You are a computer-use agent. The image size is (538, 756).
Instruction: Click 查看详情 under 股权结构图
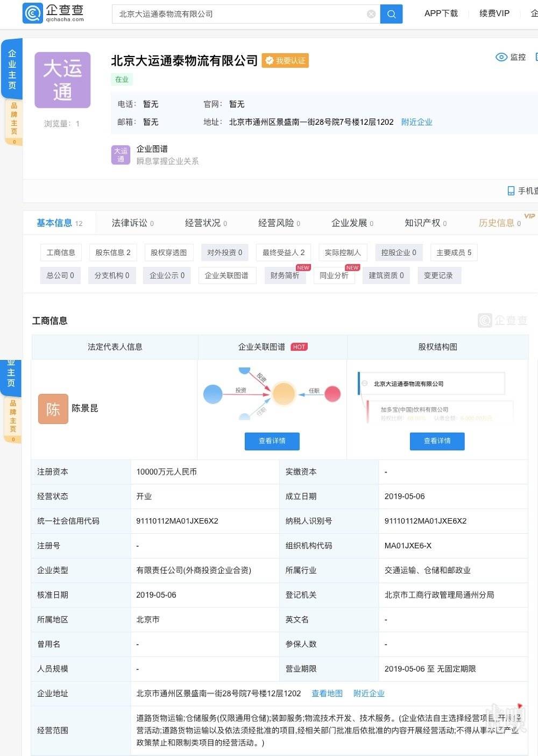click(x=437, y=441)
